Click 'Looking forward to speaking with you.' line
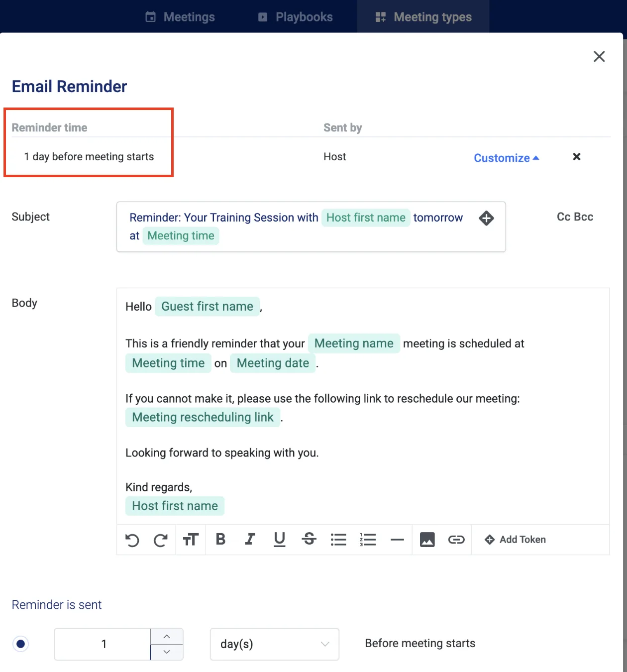The width and height of the screenshot is (627, 672). point(222,453)
